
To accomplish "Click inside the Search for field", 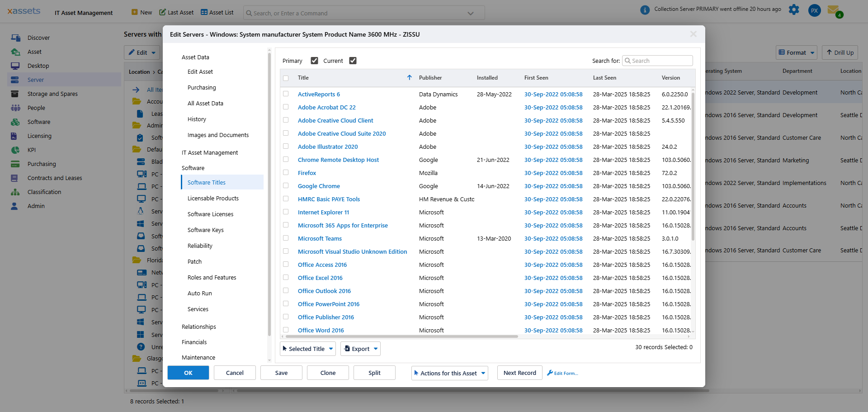I will pyautogui.click(x=657, y=60).
